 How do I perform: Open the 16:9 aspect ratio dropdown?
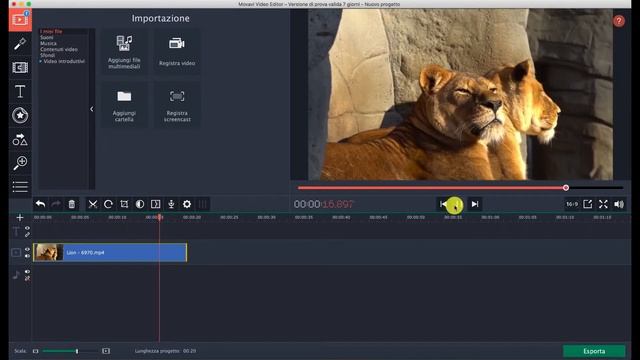(572, 204)
